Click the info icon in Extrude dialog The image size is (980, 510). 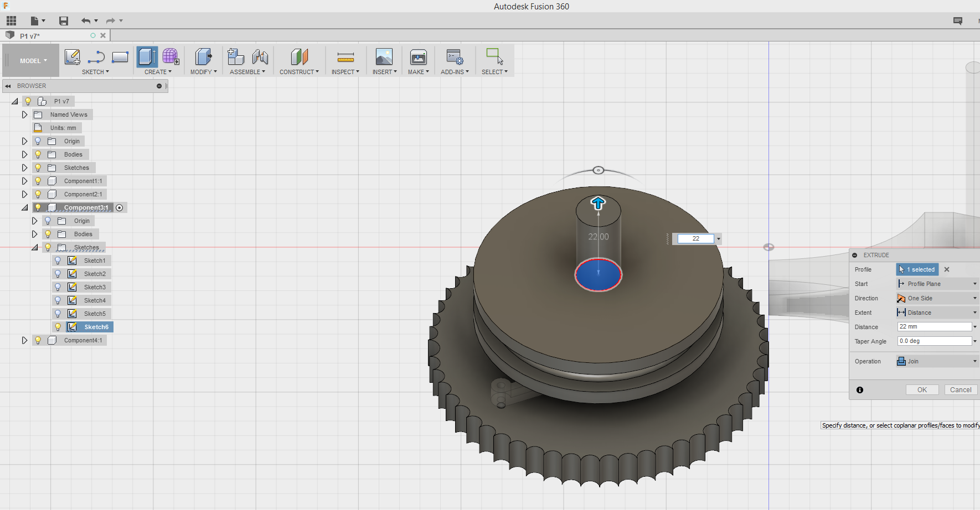pyautogui.click(x=860, y=390)
